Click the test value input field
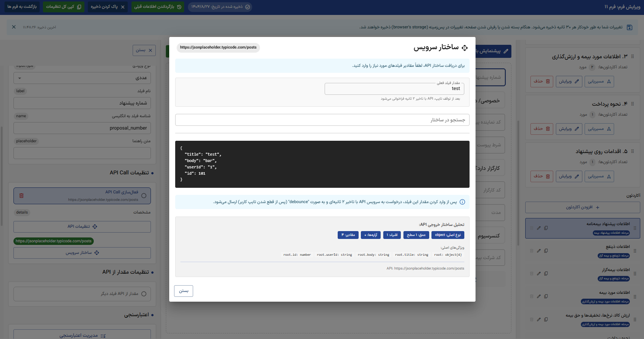This screenshot has width=644, height=339. point(394,88)
